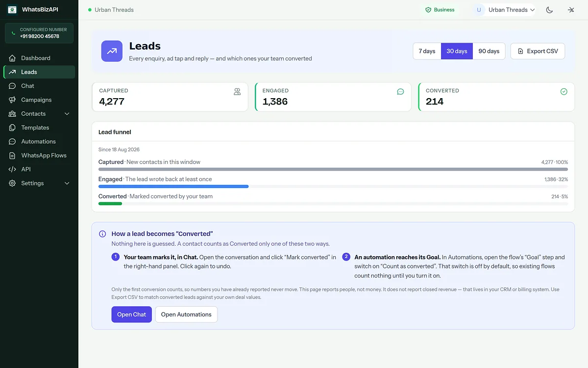The height and width of the screenshot is (368, 588).
Task: Click the 214 · 5% value
Action: 560,196
